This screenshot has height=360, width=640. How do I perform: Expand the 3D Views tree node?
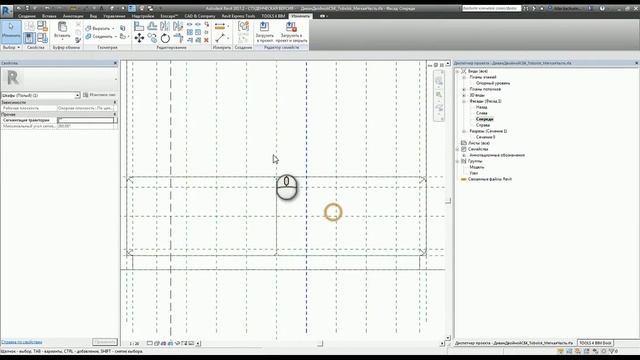[x=464, y=95]
